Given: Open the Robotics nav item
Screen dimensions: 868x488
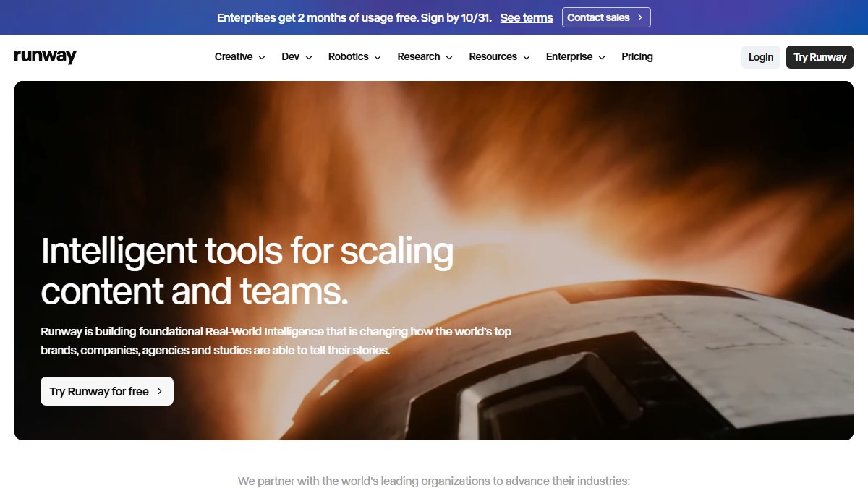Looking at the screenshot, I should pos(349,57).
